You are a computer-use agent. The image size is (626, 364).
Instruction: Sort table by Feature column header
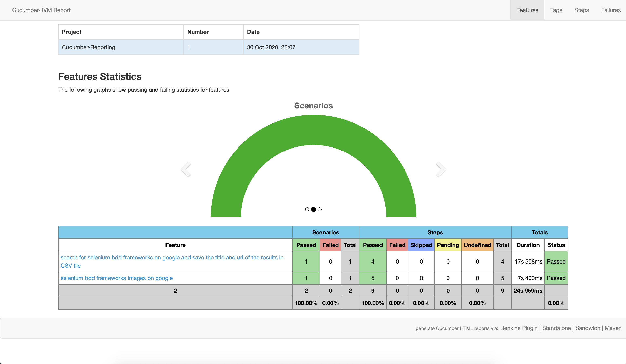point(175,245)
